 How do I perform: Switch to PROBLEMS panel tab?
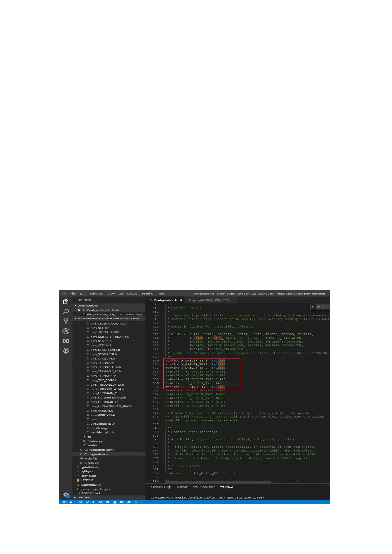click(161, 487)
